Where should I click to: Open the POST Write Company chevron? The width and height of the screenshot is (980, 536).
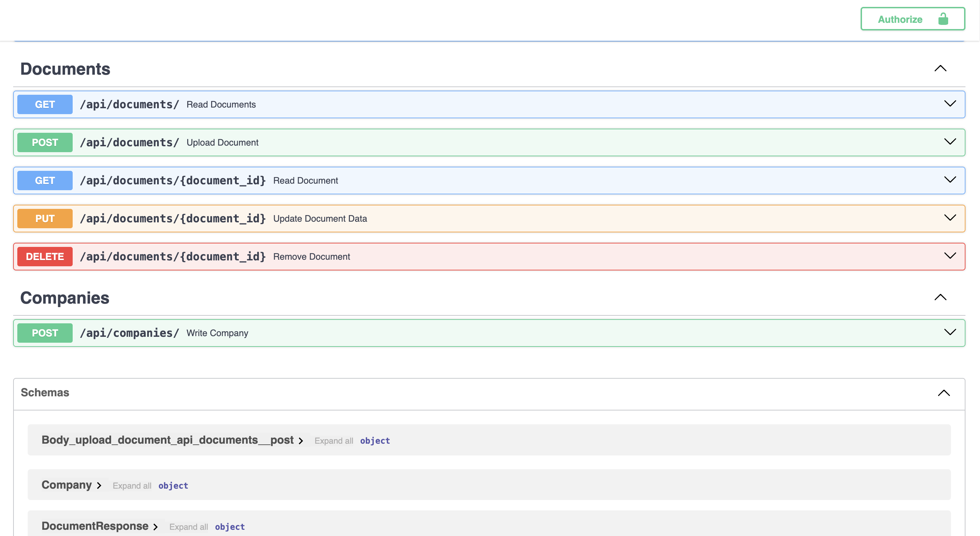(x=950, y=332)
